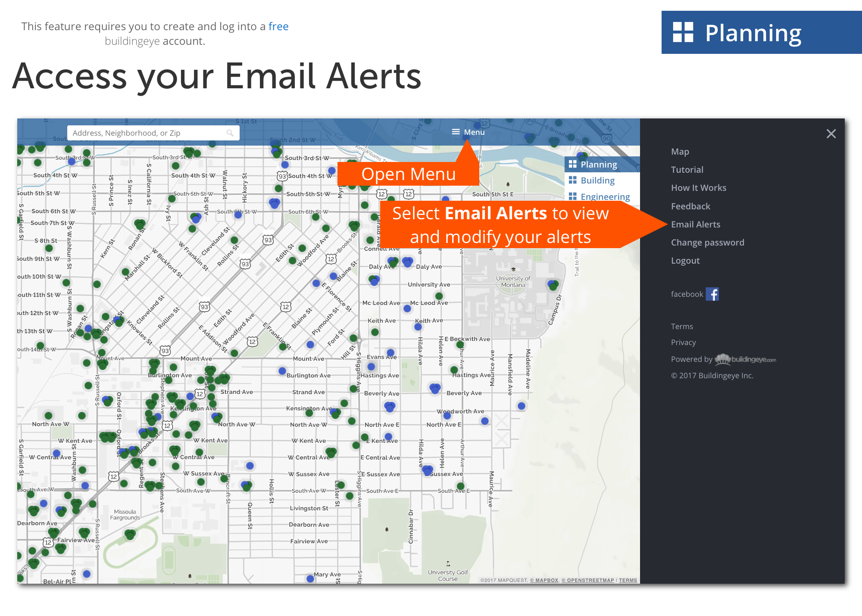Select the Planning tab on map

[602, 165]
